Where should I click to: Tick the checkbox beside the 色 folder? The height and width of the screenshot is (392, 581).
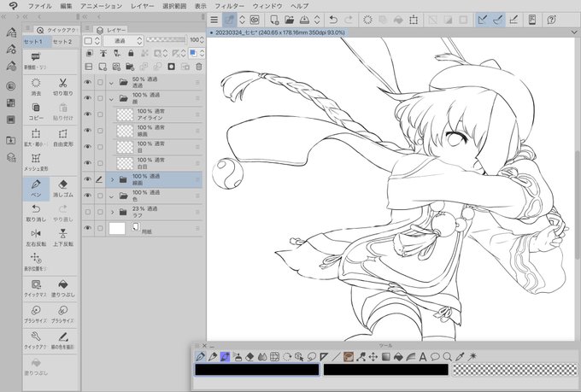tap(100, 196)
